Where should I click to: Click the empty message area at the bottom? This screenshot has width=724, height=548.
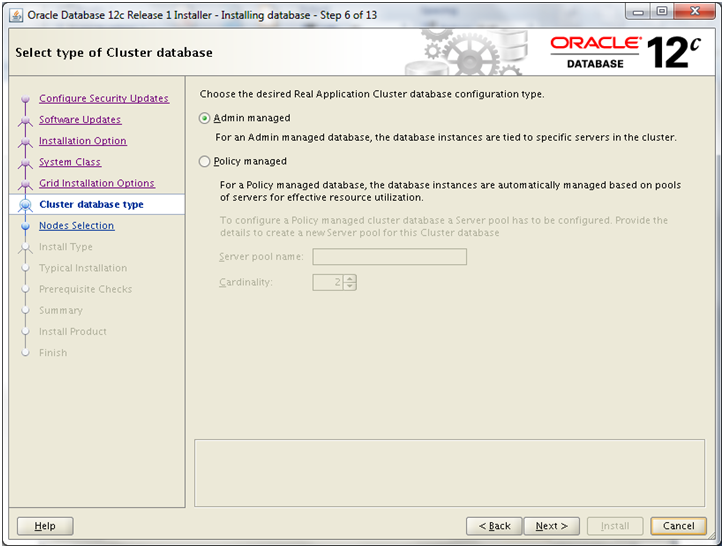coord(449,473)
